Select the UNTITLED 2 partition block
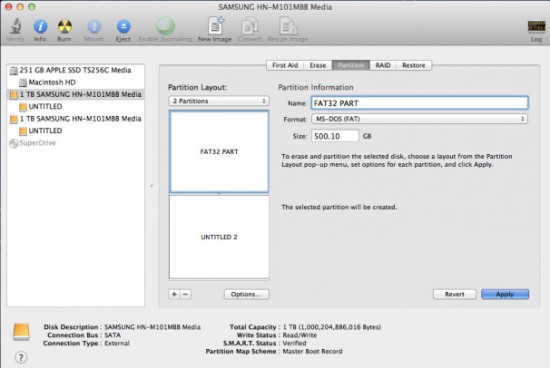Viewport: 550px width, 368px height. 219,237
